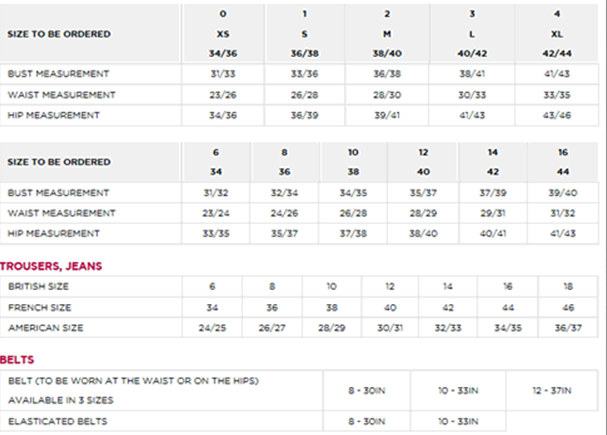Click American size 24/25 cell
This screenshot has height=435, width=607.
pos(212,328)
